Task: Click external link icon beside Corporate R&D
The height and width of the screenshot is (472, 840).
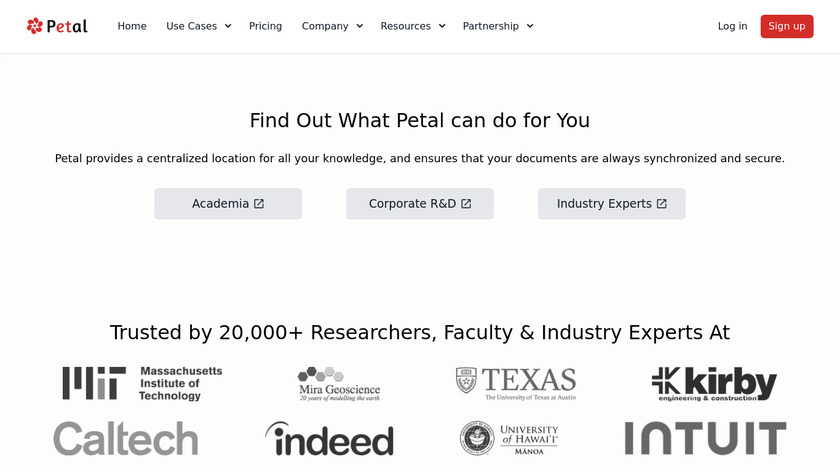Action: [x=466, y=204]
